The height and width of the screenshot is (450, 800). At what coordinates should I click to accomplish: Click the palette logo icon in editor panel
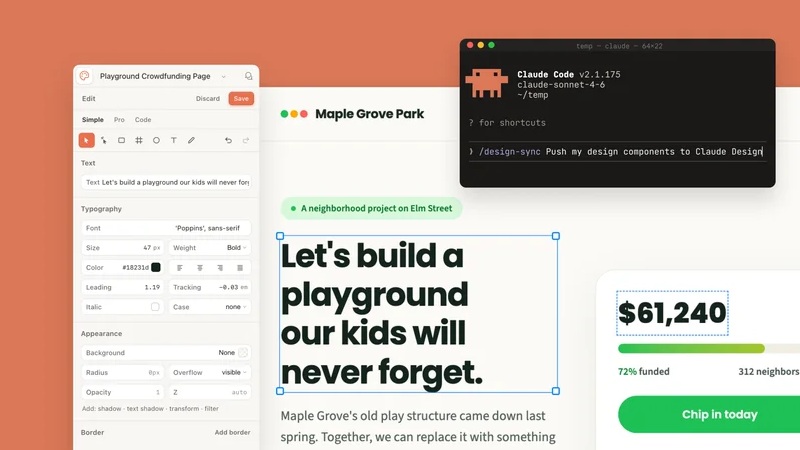coord(84,76)
